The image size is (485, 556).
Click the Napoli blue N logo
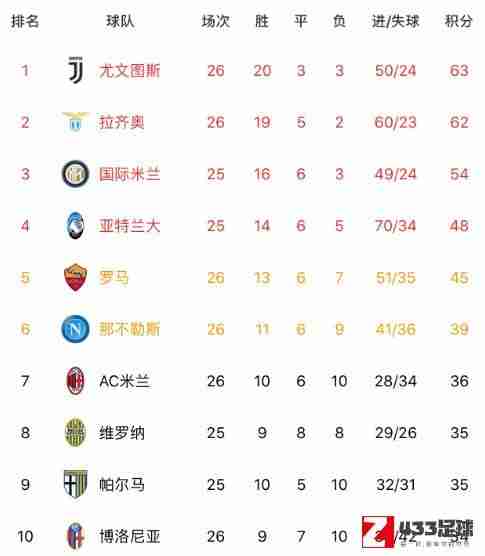pos(76,329)
